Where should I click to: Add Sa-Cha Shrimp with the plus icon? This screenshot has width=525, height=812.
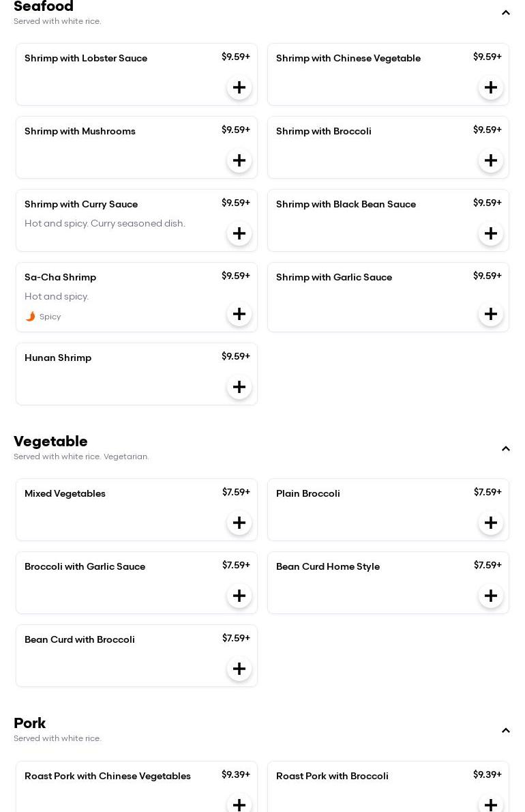pyautogui.click(x=239, y=314)
